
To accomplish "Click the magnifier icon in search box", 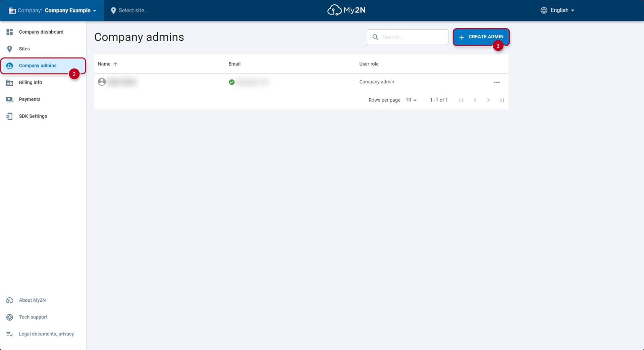I will pyautogui.click(x=375, y=37).
